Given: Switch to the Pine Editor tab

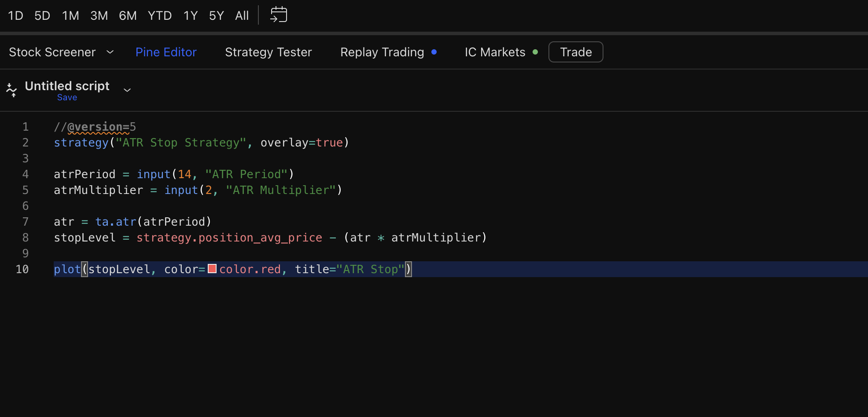Looking at the screenshot, I should 166,52.
